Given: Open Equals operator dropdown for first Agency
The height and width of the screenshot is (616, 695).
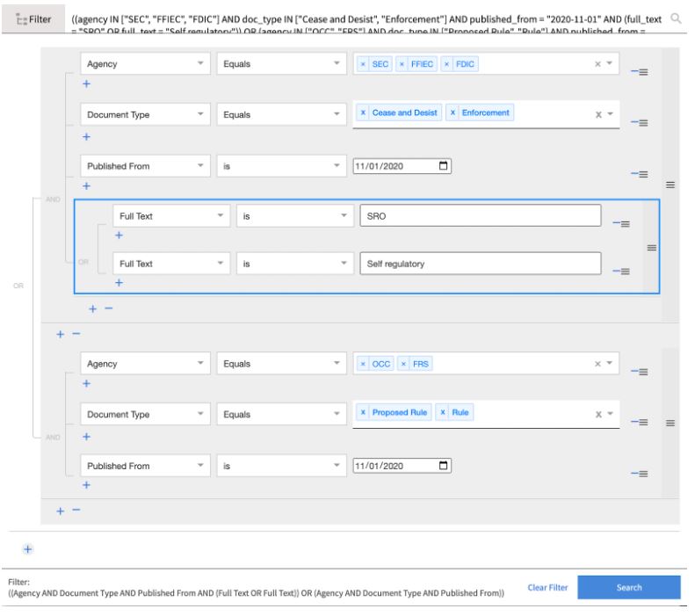Looking at the screenshot, I should [x=281, y=64].
